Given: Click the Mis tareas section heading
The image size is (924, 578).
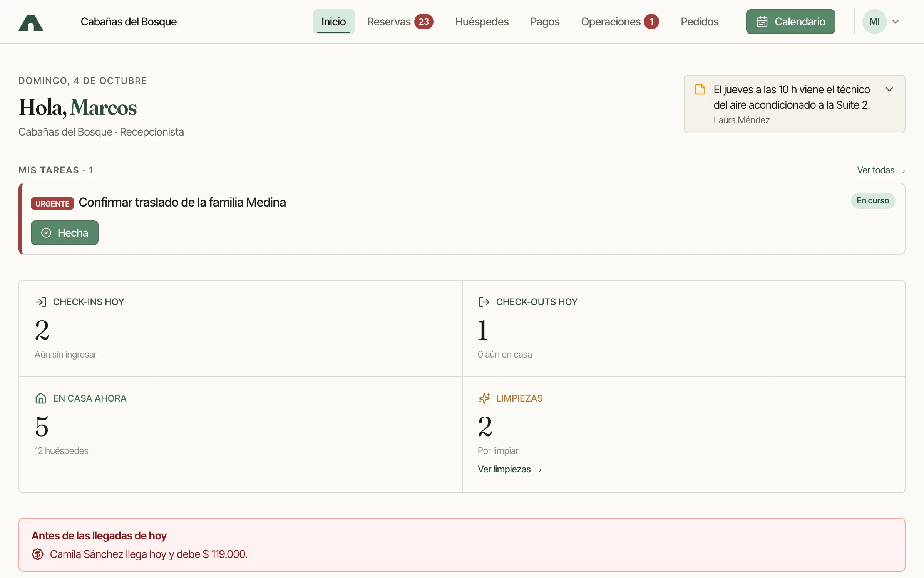Looking at the screenshot, I should click(x=55, y=170).
